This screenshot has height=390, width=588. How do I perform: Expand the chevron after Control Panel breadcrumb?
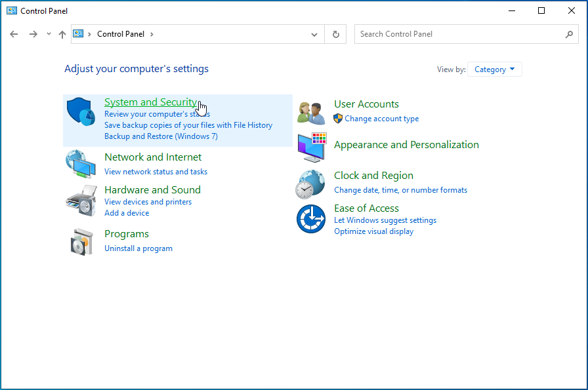[x=152, y=34]
